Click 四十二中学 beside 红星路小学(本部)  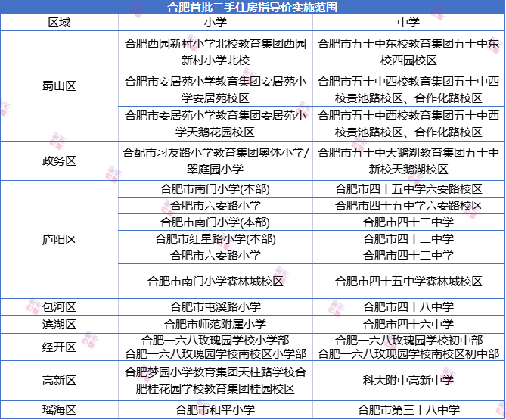coord(408,239)
